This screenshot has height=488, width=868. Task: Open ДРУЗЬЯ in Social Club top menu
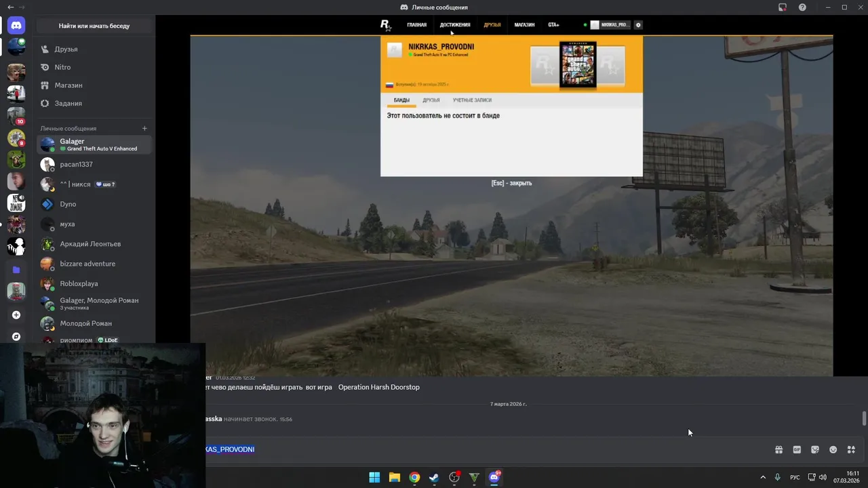492,25
